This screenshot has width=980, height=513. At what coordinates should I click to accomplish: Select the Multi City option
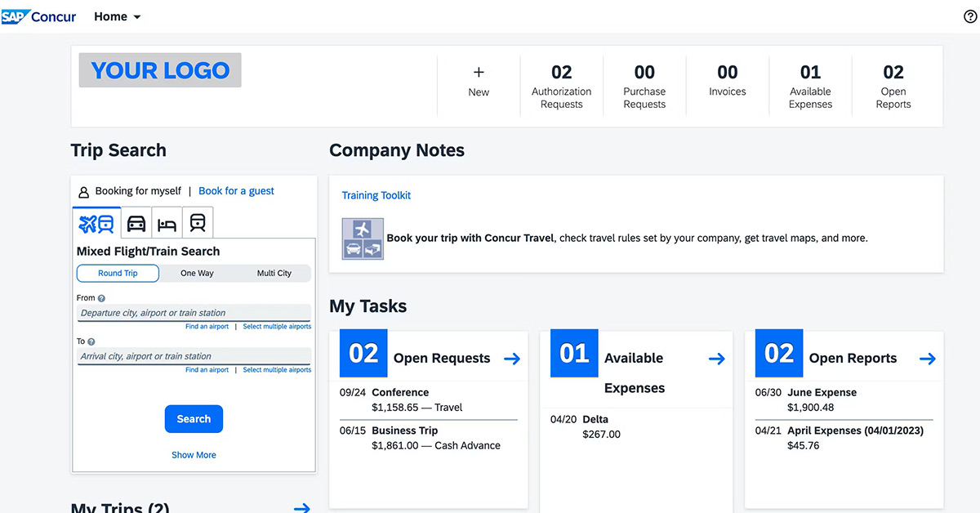point(274,274)
